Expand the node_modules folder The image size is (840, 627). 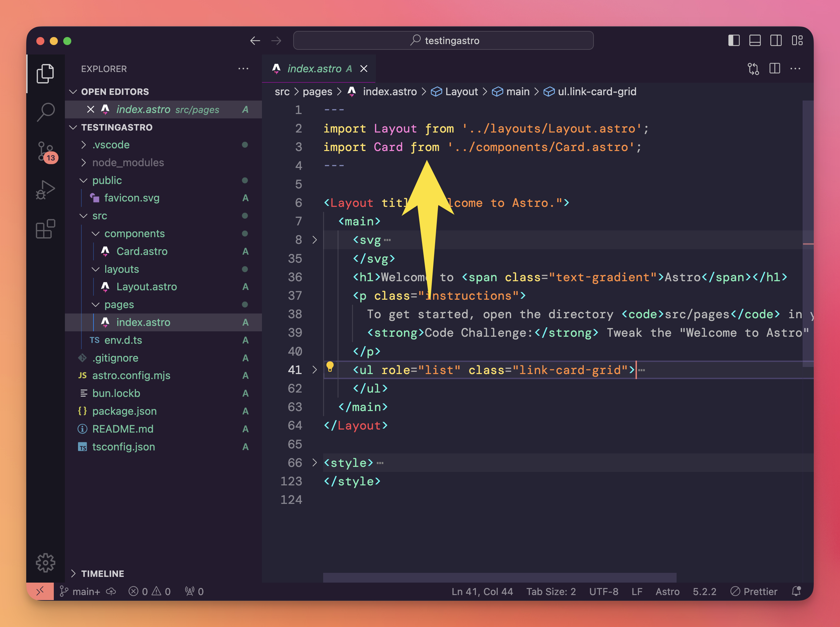pyautogui.click(x=127, y=162)
